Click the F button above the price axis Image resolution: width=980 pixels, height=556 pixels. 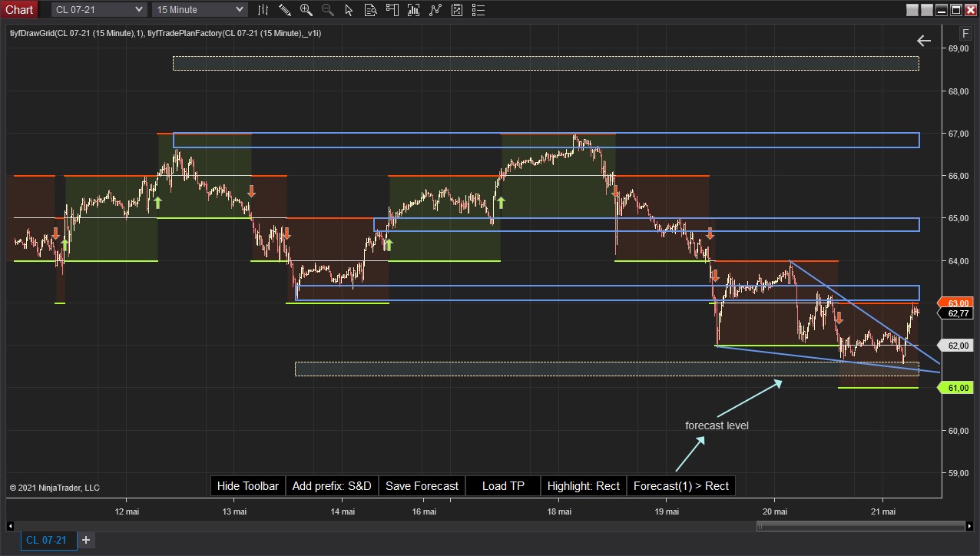tap(966, 33)
